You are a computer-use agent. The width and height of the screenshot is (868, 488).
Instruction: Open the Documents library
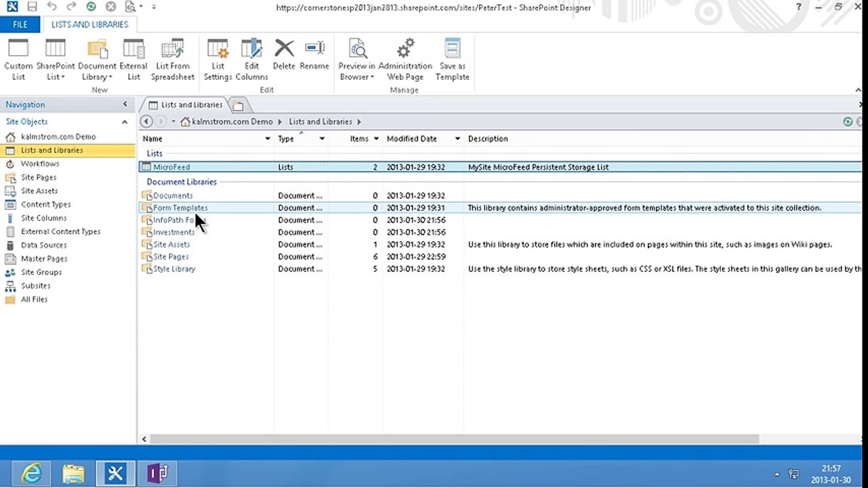pyautogui.click(x=173, y=196)
